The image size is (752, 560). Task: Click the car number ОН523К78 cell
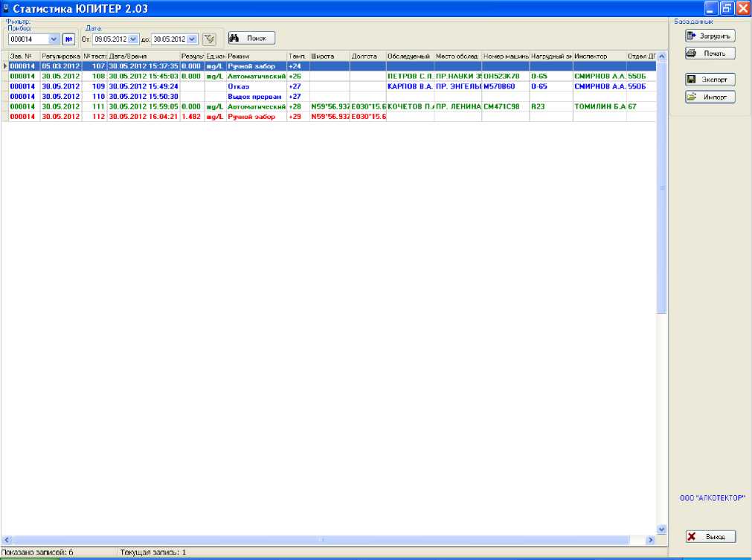(506, 77)
